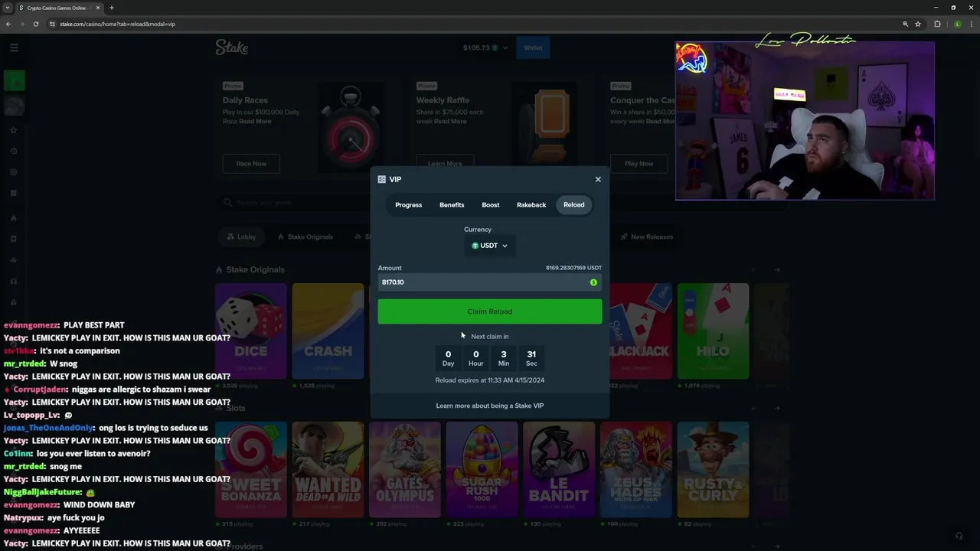Viewport: 980px width, 551px height.
Task: Open the hamburger menu in Stake sidebar
Action: pos(14,47)
